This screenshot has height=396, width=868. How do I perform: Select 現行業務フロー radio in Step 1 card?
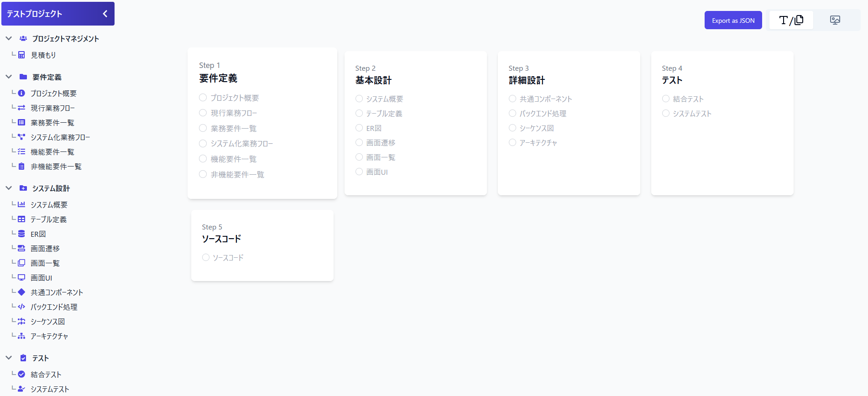click(x=203, y=113)
